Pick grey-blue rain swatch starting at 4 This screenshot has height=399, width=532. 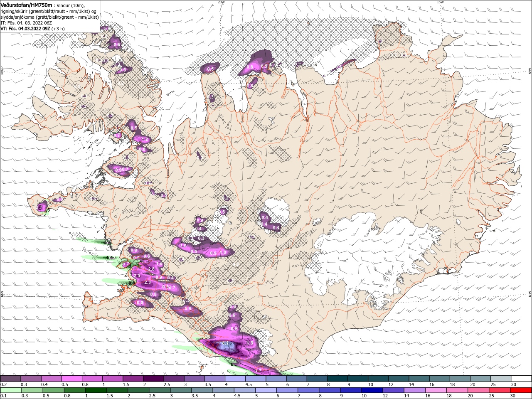point(223,390)
